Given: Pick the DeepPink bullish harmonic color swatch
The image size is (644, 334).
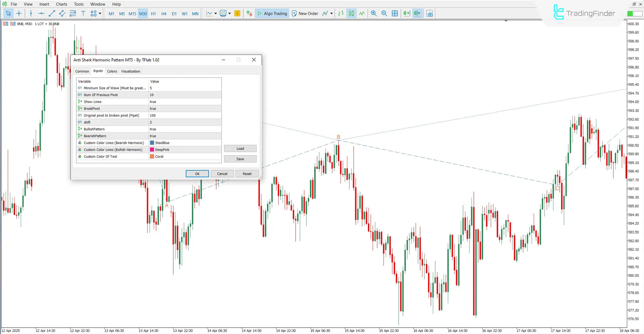Looking at the screenshot, I should click(152, 150).
